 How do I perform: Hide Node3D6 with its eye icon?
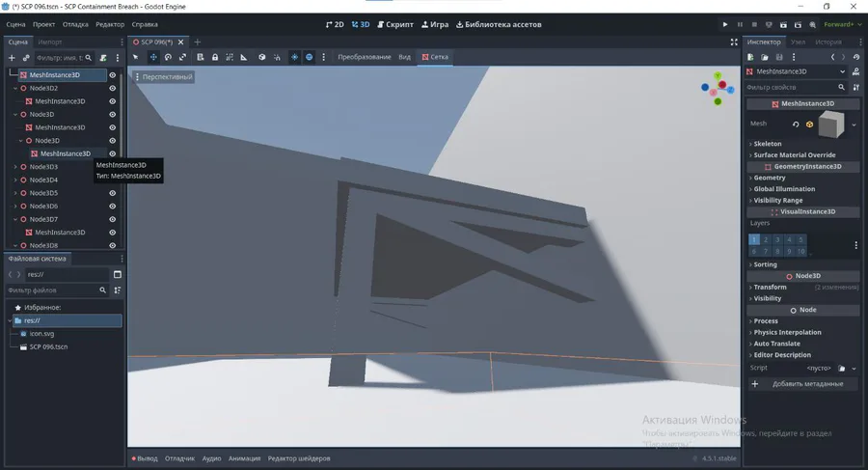(x=113, y=207)
